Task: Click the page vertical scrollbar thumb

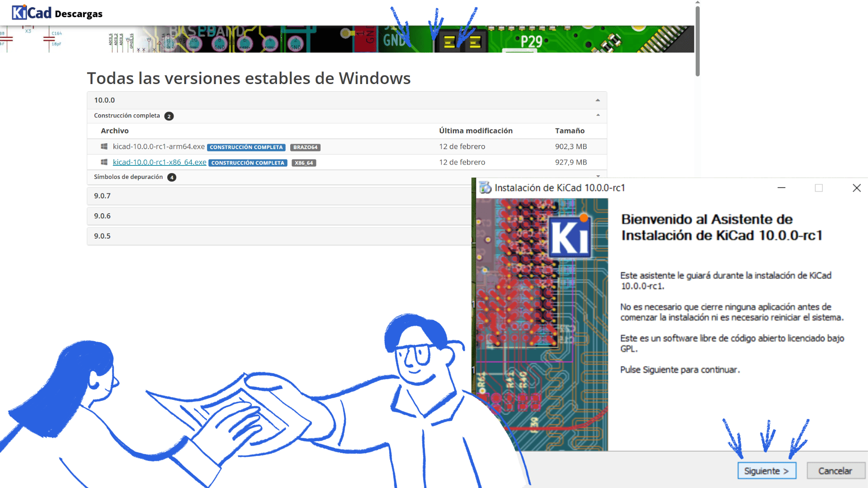Action: 698,41
